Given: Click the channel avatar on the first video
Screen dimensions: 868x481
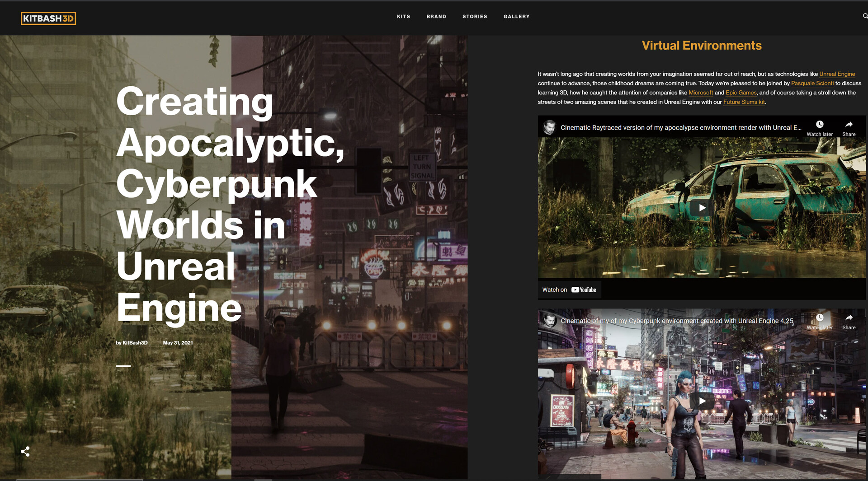Looking at the screenshot, I should click(550, 127).
